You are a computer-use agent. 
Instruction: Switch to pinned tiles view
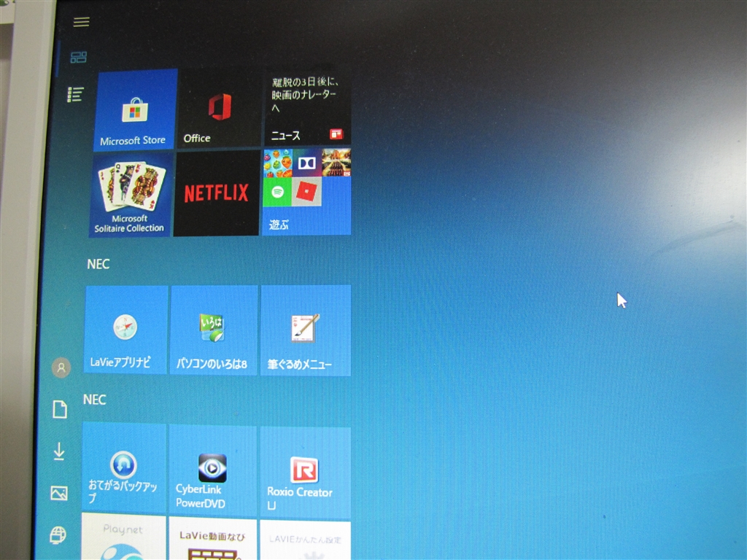[79, 58]
